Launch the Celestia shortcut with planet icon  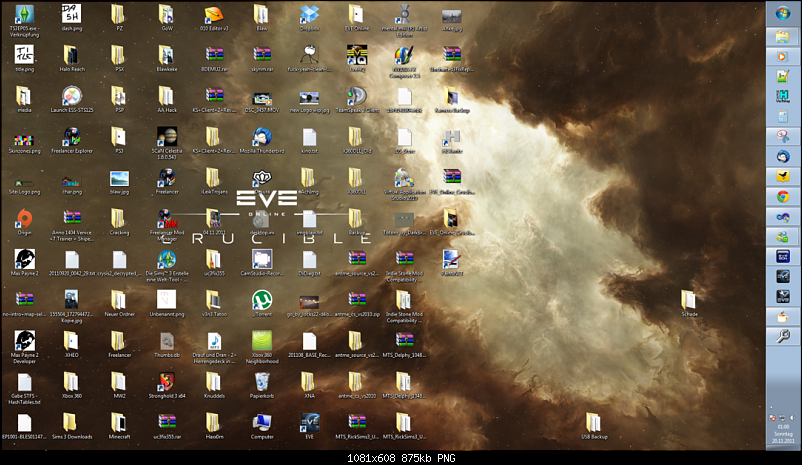[167, 143]
